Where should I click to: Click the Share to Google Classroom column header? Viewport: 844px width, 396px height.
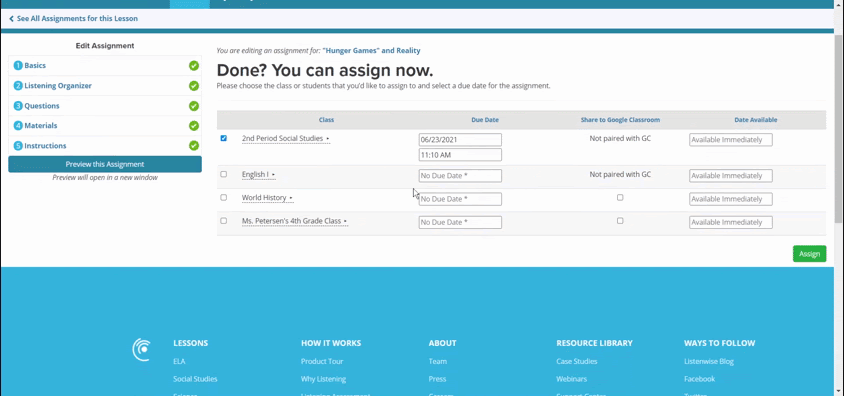[620, 120]
